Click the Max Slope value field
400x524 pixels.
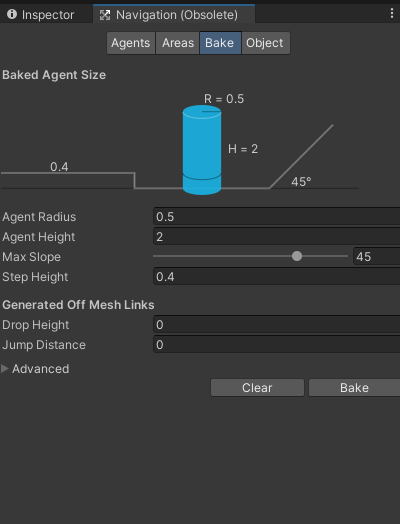point(377,257)
